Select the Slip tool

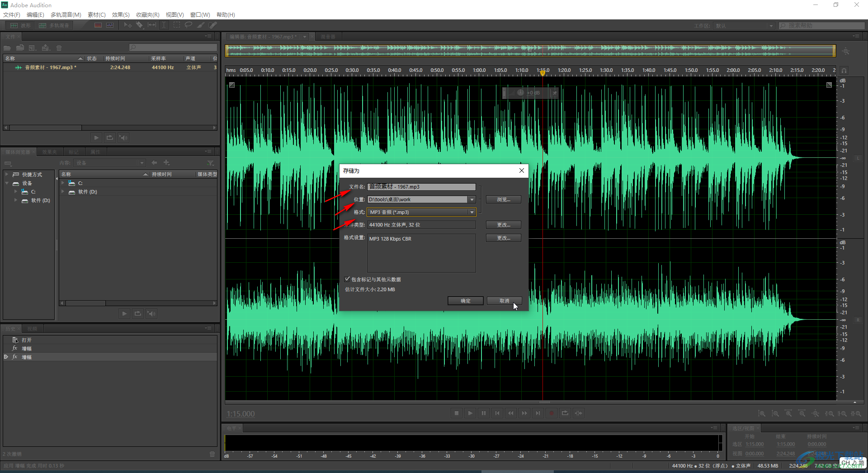pos(152,25)
